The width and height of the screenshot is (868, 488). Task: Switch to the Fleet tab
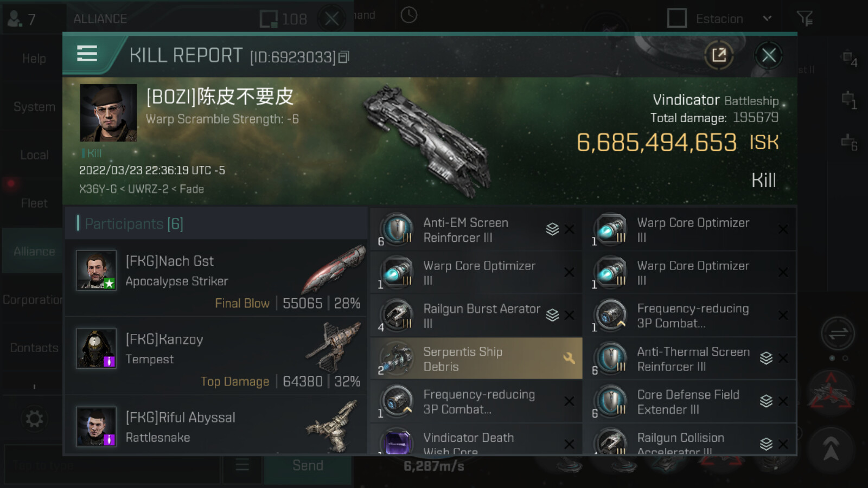pos(34,203)
